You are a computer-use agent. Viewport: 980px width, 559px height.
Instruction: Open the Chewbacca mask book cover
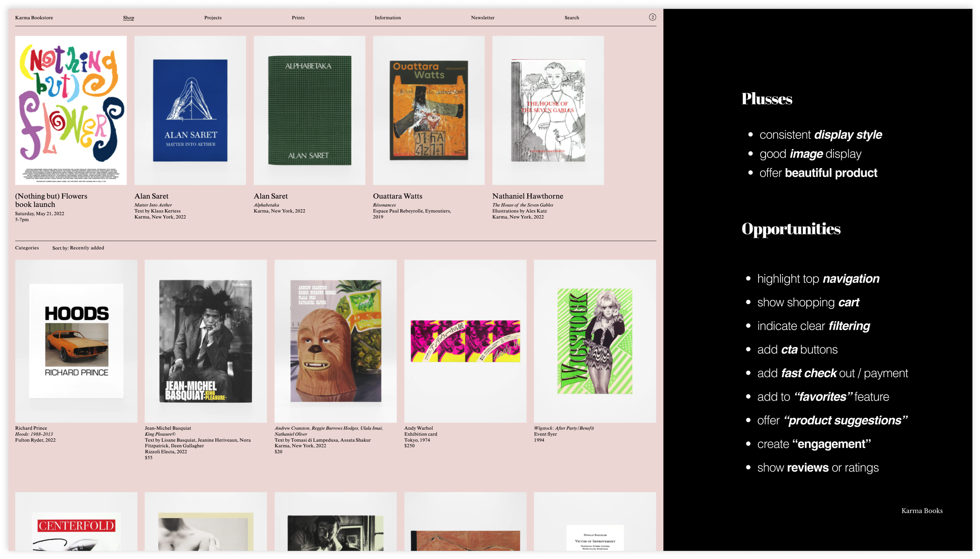pos(336,341)
